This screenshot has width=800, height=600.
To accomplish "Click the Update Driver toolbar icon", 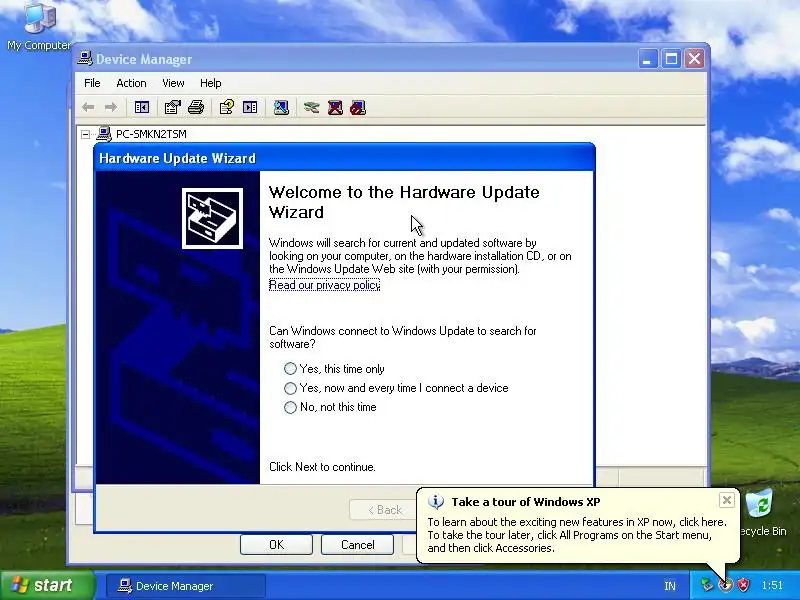I will (x=311, y=107).
